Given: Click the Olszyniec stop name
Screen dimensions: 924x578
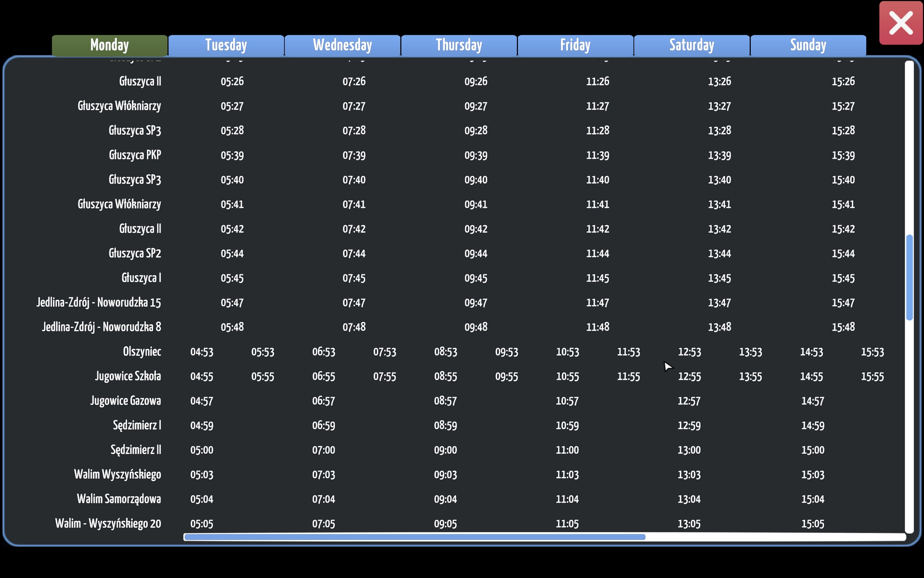Looking at the screenshot, I should (x=142, y=352).
